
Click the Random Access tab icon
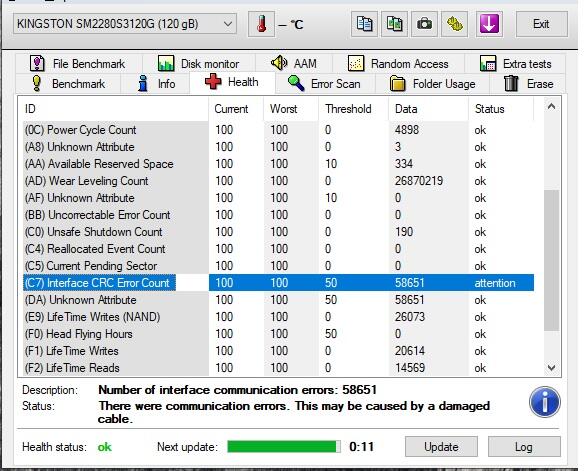[x=356, y=63]
